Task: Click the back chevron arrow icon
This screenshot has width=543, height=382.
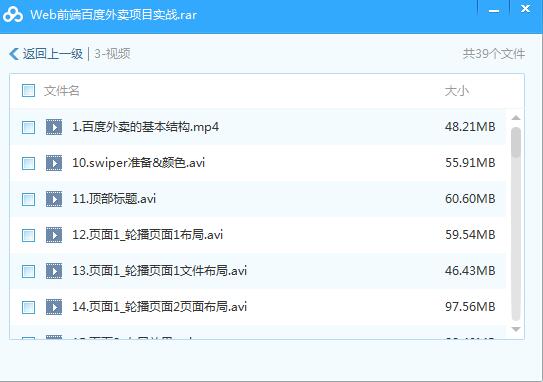Action: click(14, 54)
